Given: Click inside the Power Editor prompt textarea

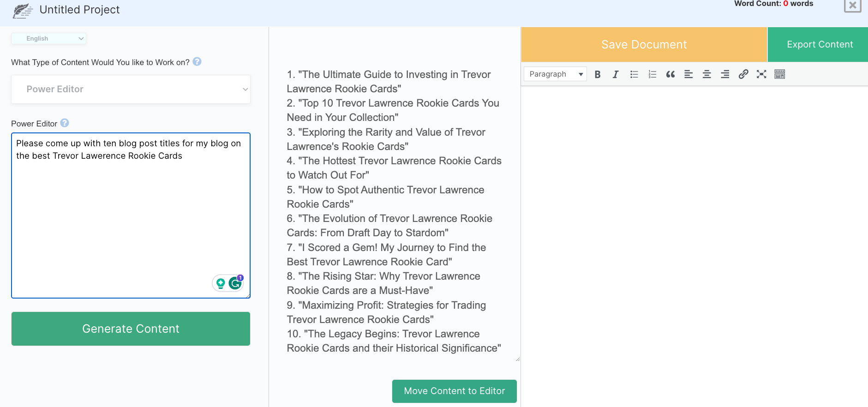Looking at the screenshot, I should pos(131,215).
